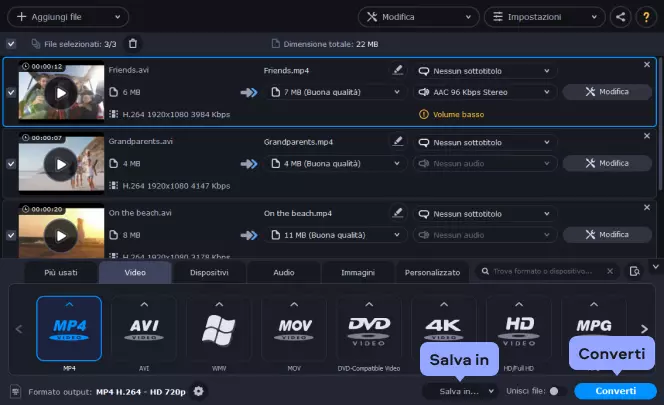The width and height of the screenshot is (664, 405).
Task: Click the output format icon at bottom left
Action: [16, 391]
